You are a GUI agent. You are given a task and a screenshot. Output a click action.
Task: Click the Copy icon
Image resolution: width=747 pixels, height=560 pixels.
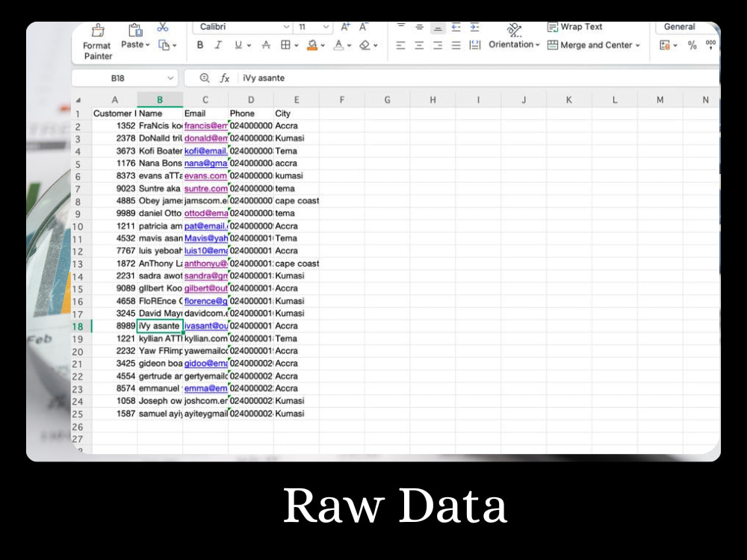click(x=164, y=46)
